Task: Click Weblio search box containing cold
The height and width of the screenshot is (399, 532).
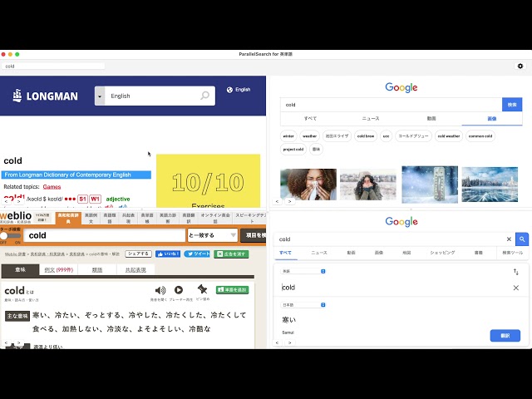Action: (x=104, y=235)
